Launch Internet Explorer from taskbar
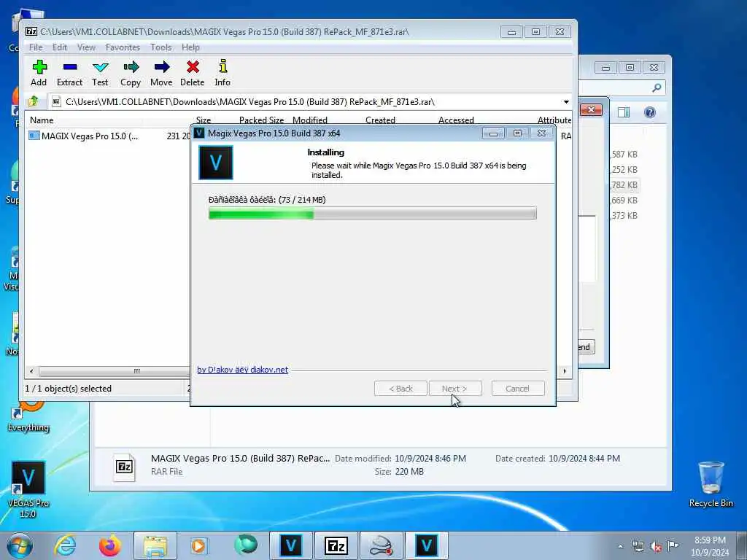The width and height of the screenshot is (747, 560). tap(65, 545)
